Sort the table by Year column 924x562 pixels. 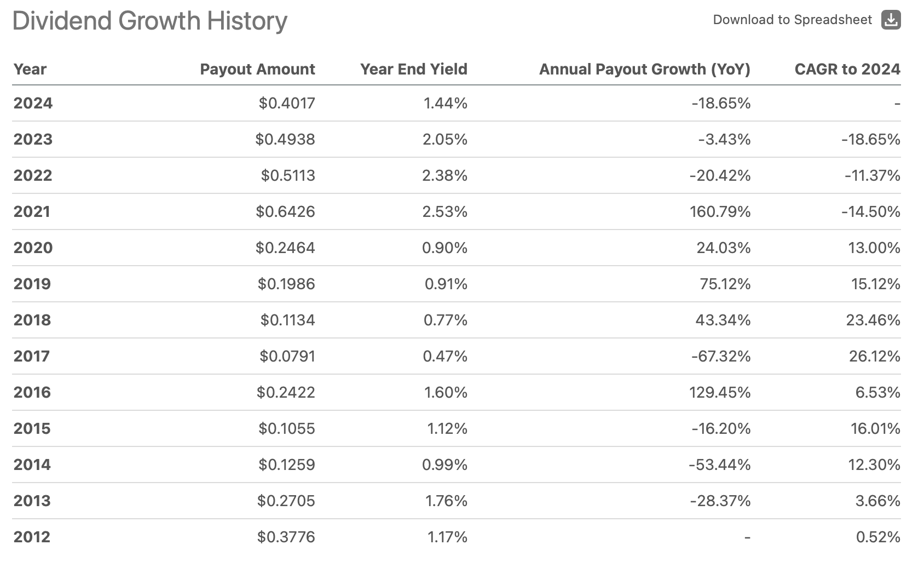coord(30,69)
